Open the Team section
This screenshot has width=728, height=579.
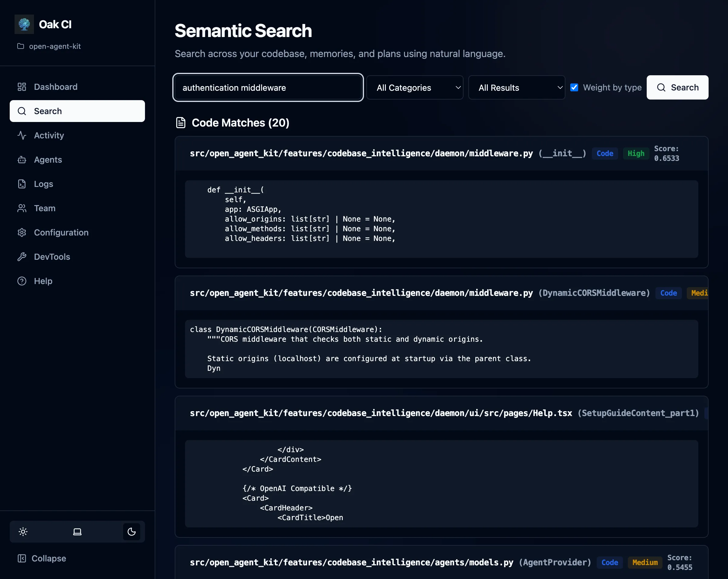click(44, 208)
